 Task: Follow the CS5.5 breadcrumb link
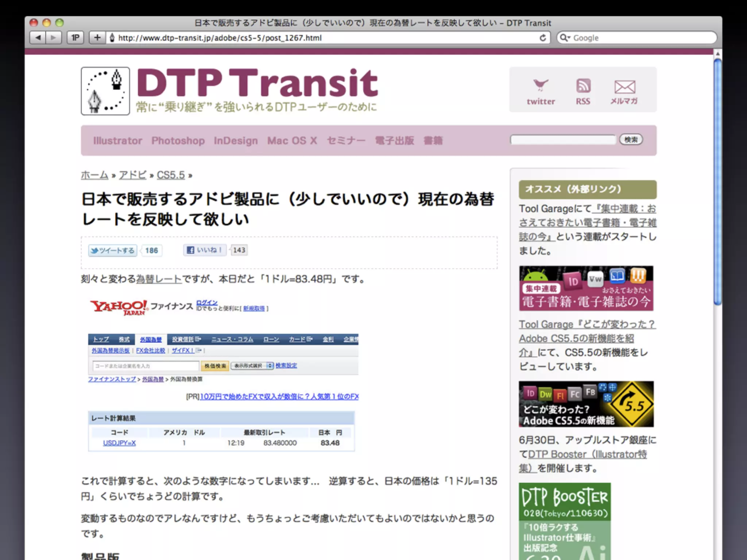click(171, 175)
